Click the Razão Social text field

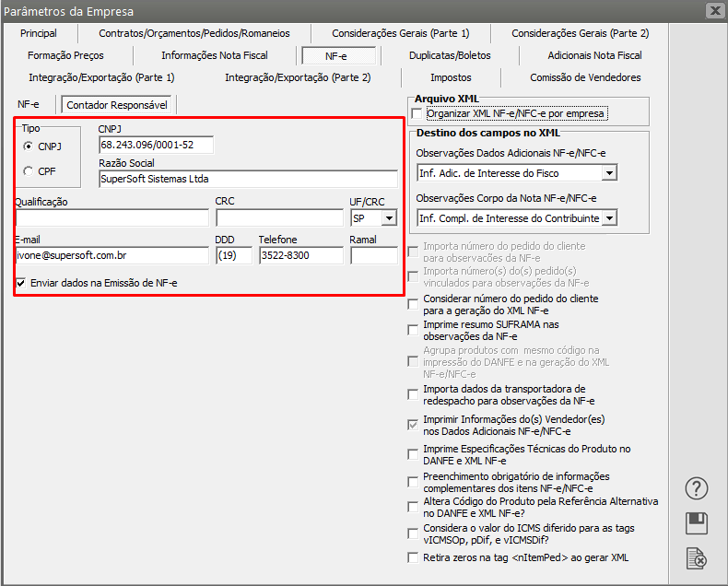[248, 180]
